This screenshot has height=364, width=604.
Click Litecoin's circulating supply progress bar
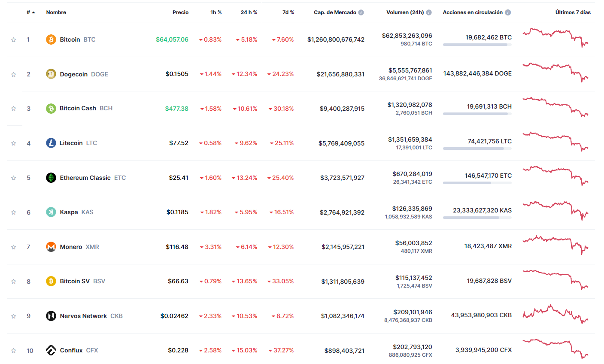coord(477,149)
